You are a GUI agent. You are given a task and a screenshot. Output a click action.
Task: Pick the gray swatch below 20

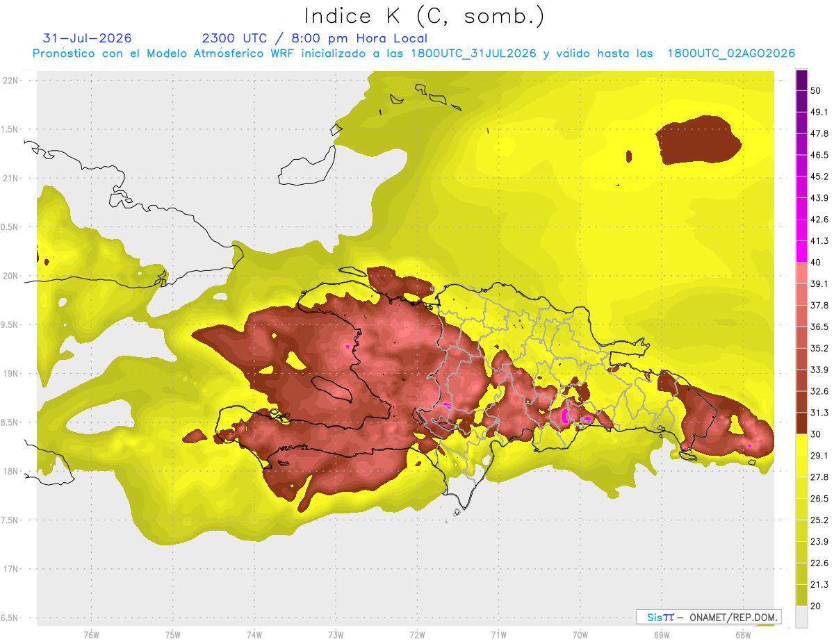(801, 616)
